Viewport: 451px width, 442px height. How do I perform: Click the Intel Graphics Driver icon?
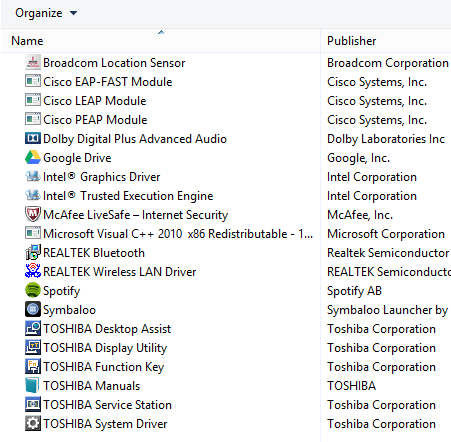tap(33, 176)
